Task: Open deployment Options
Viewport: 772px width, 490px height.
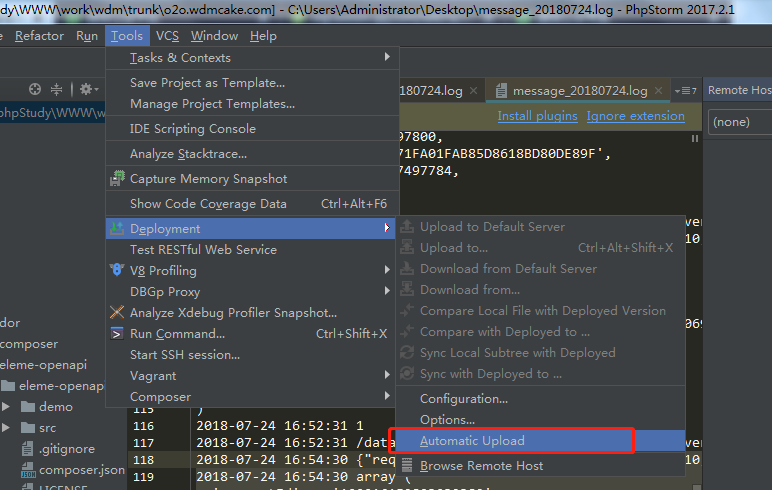Action: click(541, 420)
